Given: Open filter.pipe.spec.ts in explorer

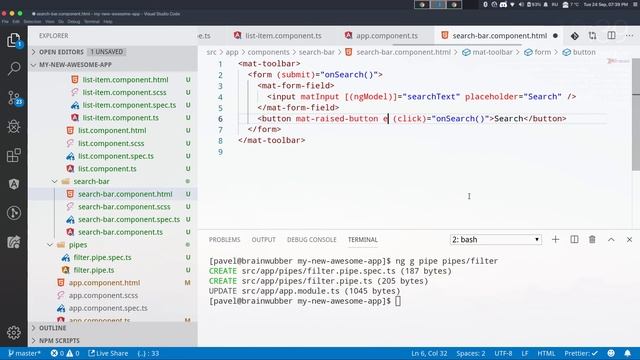Looking at the screenshot, I should (x=102, y=258).
